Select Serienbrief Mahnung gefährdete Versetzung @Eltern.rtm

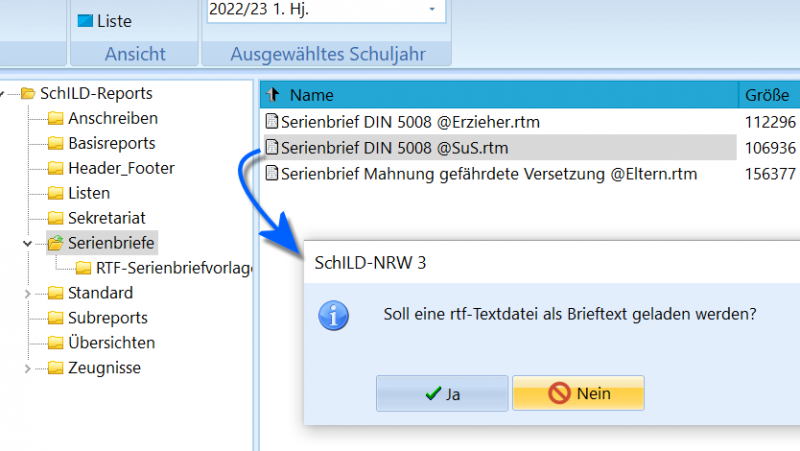pyautogui.click(x=489, y=174)
